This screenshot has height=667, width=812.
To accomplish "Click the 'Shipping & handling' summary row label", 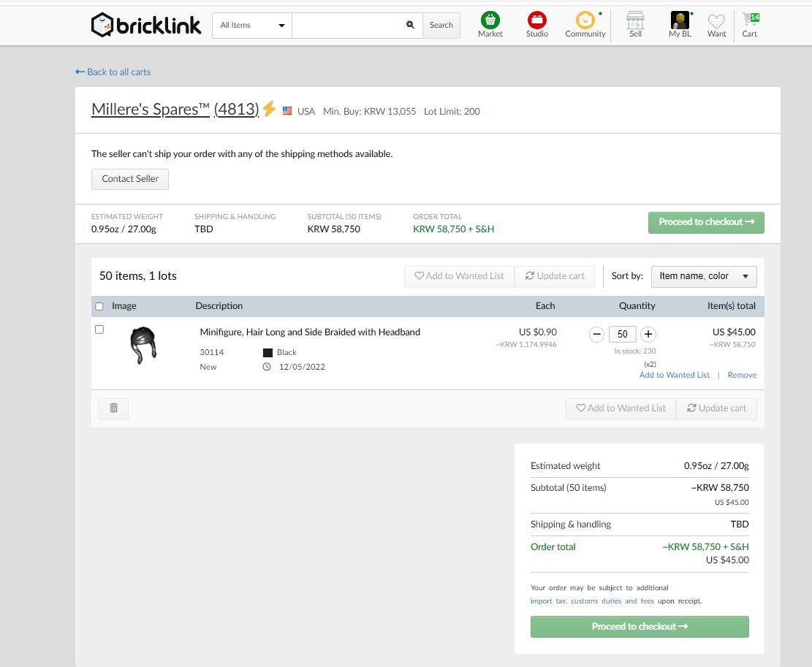I will (x=571, y=525).
